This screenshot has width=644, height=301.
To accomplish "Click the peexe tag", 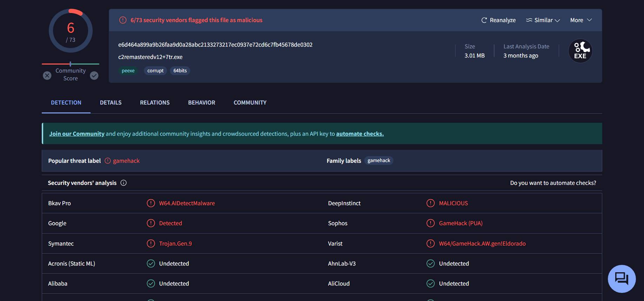I will coord(128,71).
